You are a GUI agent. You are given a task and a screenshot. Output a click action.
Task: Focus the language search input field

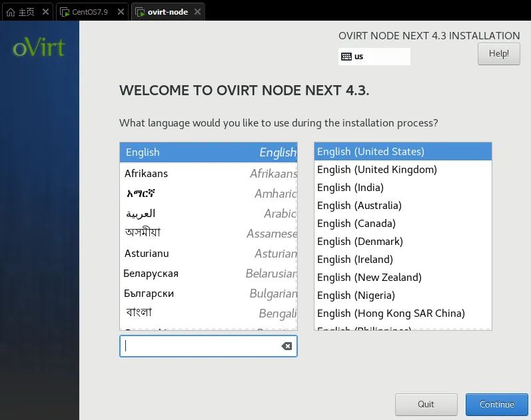[209, 346]
